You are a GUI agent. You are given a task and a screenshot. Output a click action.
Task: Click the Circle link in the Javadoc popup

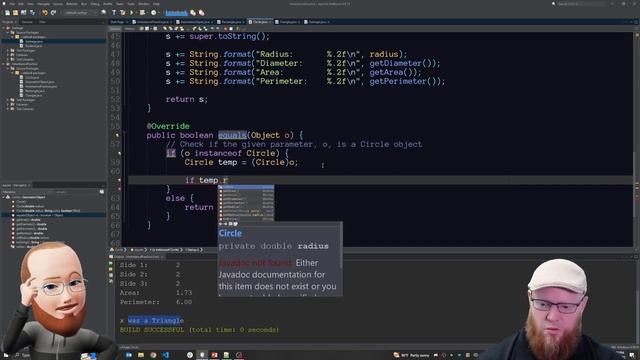tap(230, 233)
